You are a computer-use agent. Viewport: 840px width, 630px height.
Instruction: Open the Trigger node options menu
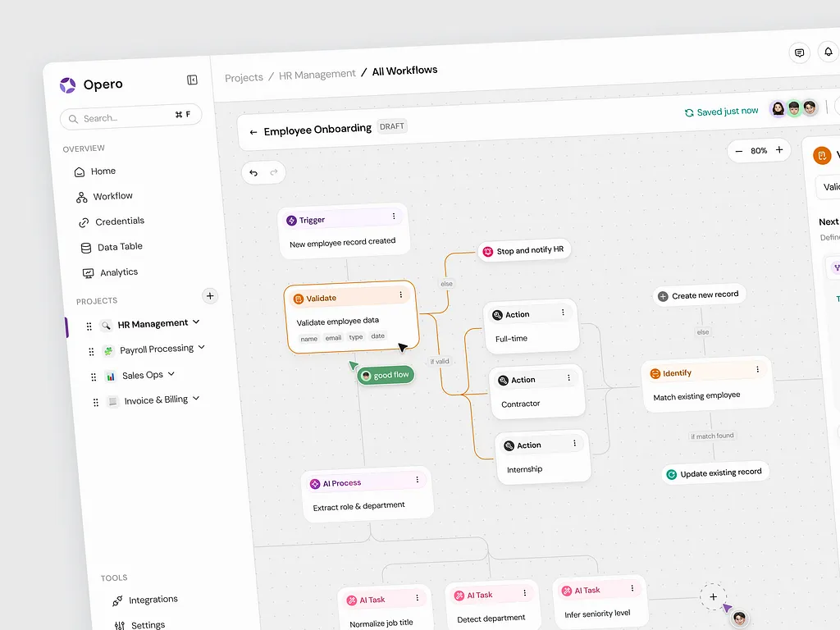point(394,216)
